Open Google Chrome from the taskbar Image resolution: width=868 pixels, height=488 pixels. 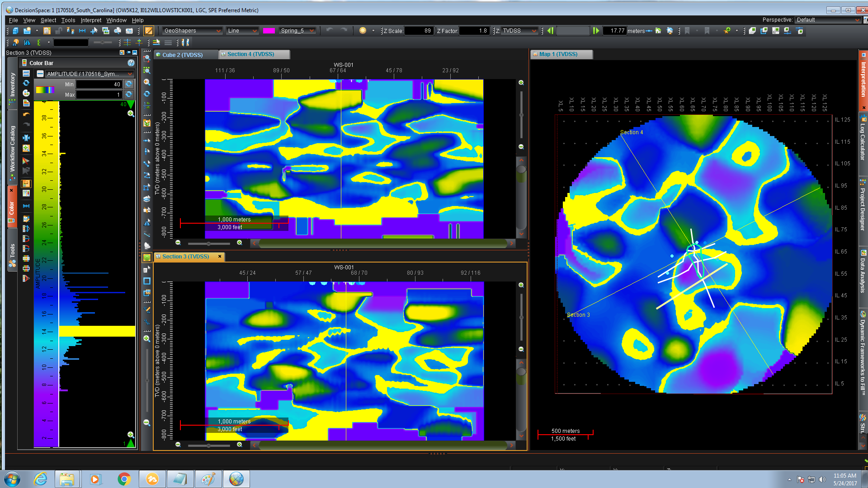click(124, 479)
